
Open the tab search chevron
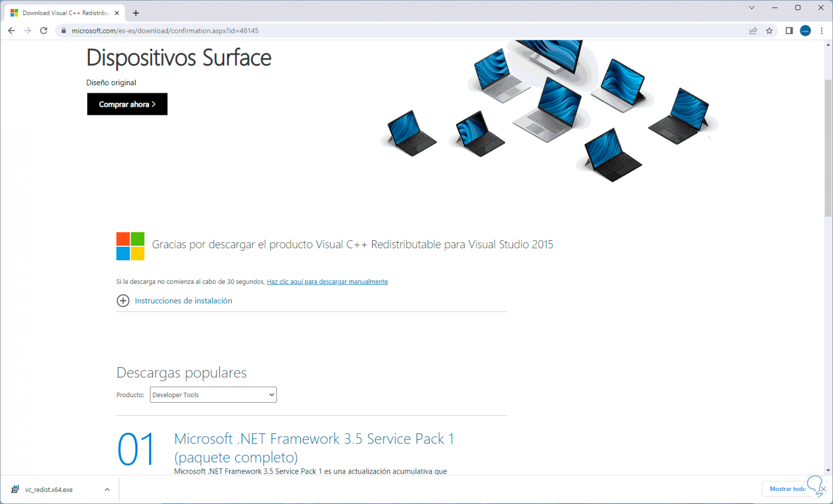(752, 8)
